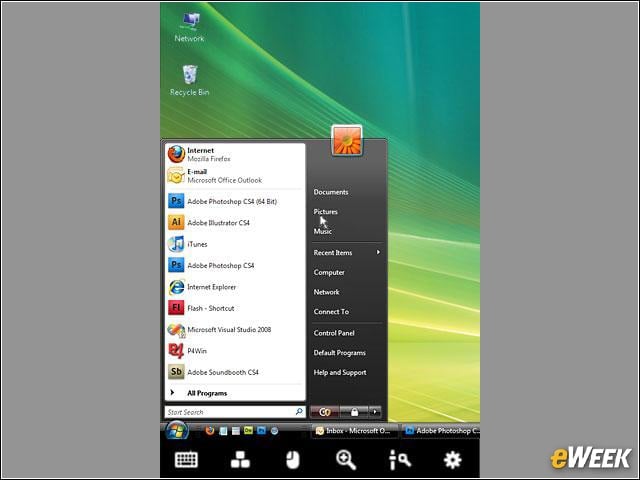The height and width of the screenshot is (480, 640).
Task: Launch Microsoft Office Outlook E-mail entry
Action: (235, 176)
